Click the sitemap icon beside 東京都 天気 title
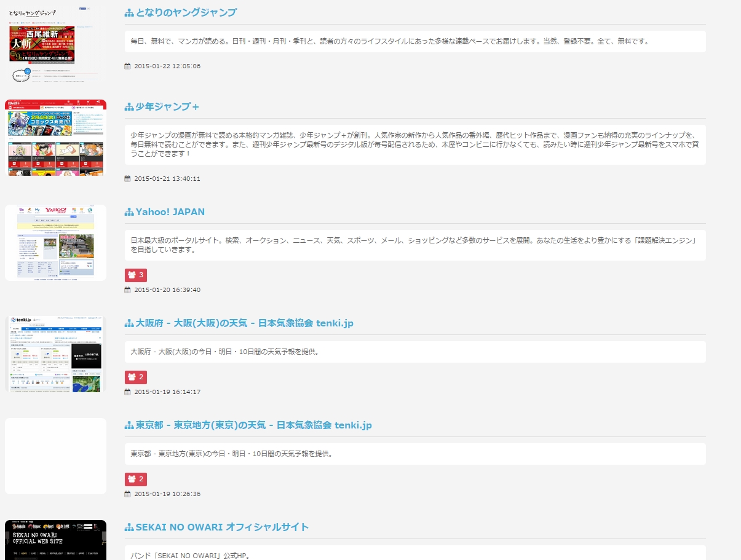741x560 pixels. click(129, 425)
